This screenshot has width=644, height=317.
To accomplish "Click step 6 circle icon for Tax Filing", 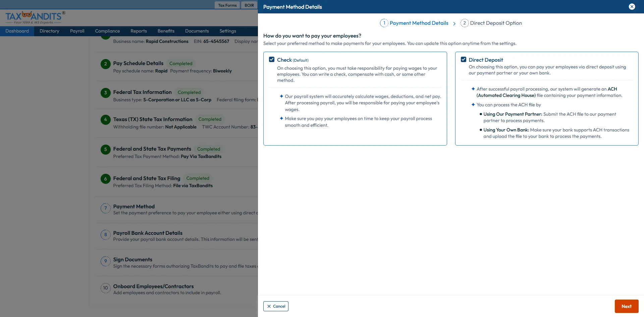I will [x=106, y=179].
